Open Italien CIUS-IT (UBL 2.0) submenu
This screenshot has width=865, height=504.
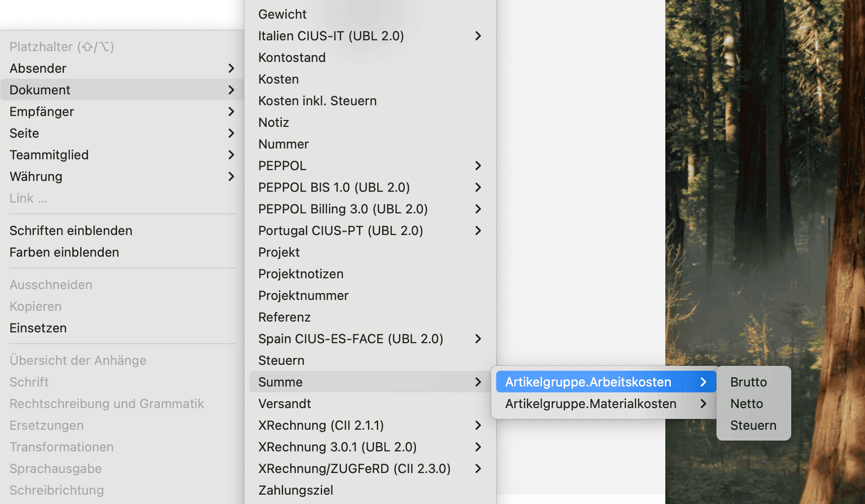[370, 36]
